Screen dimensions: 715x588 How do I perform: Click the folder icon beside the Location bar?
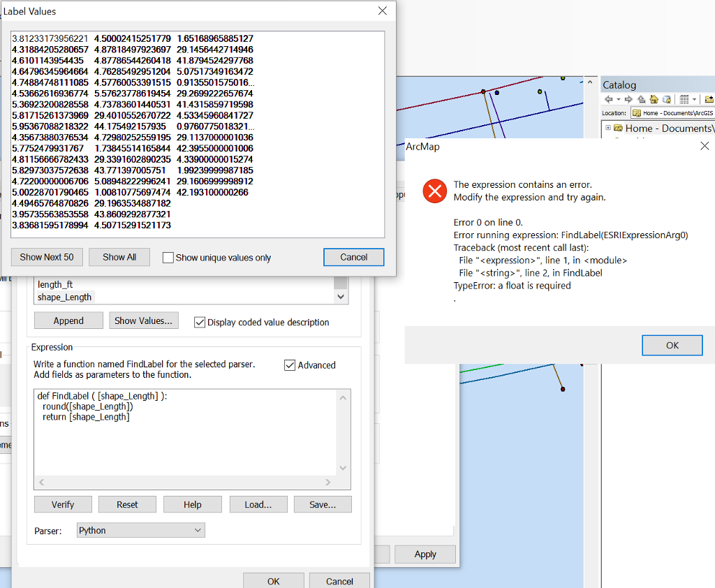pyautogui.click(x=637, y=112)
